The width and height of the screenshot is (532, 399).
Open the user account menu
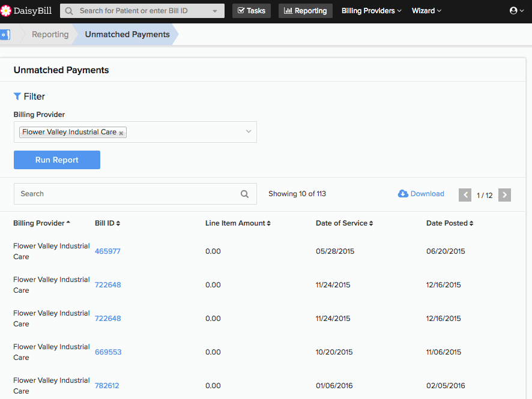pos(517,11)
